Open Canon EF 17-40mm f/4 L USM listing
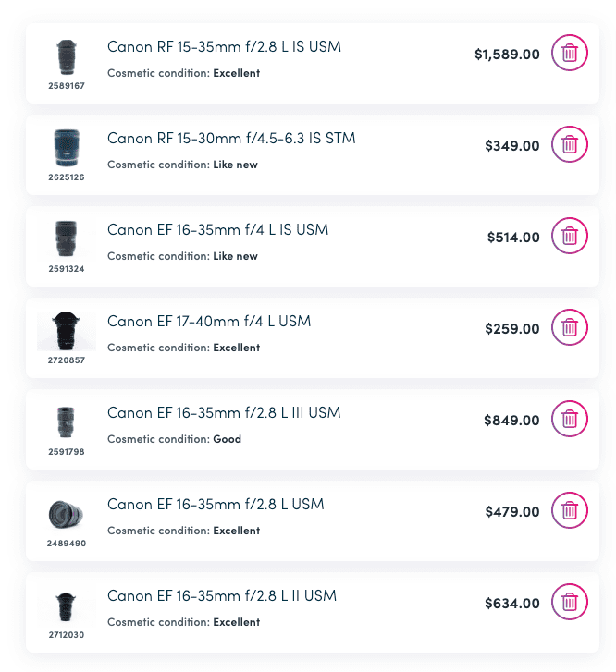The height and width of the screenshot is (672, 616). pos(209,321)
